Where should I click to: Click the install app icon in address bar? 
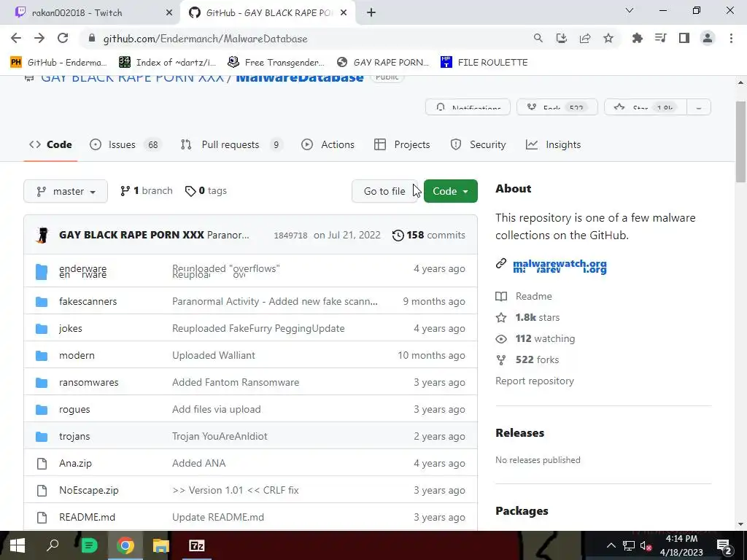coord(561,39)
